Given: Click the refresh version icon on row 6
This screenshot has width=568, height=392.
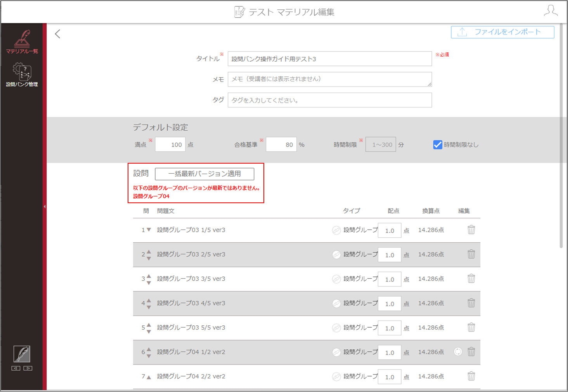Looking at the screenshot, I should click(458, 352).
